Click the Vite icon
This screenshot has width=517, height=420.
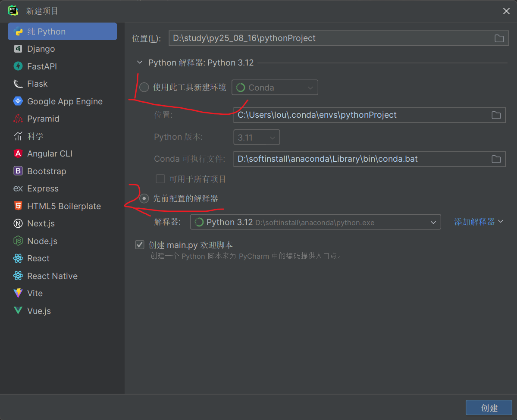(x=18, y=293)
